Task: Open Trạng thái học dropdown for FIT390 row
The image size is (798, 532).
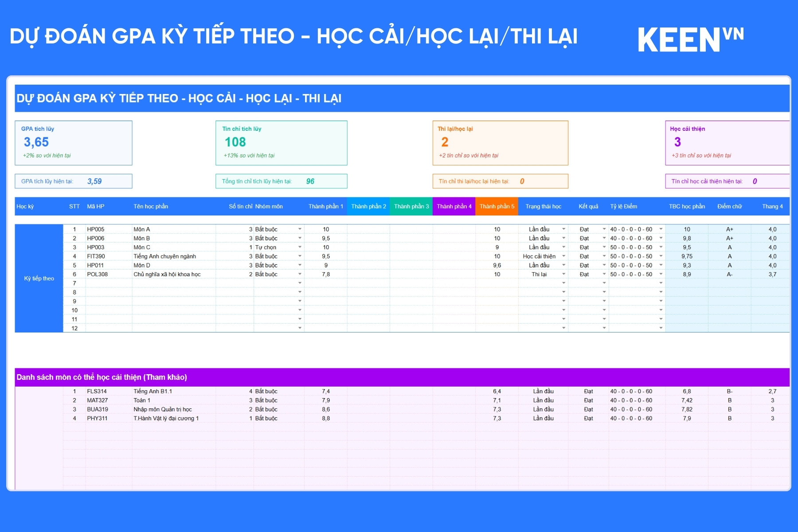Action: tap(563, 256)
